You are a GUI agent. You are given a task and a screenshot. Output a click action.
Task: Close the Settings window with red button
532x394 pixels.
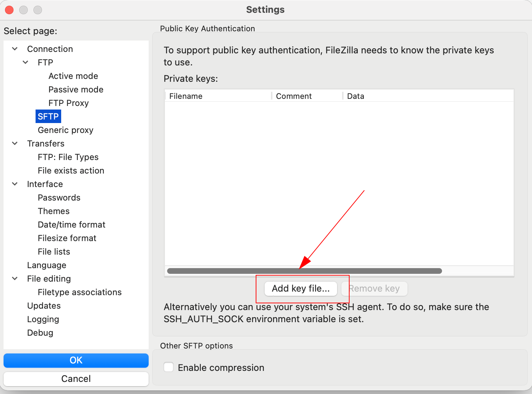coord(9,10)
